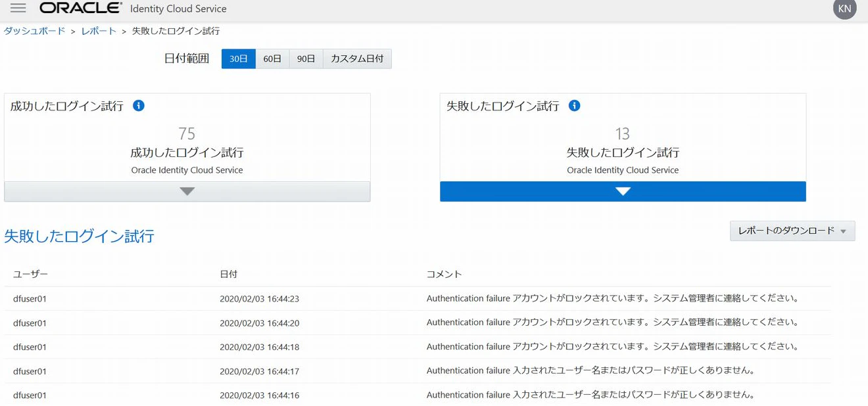
Task: Show info for failed login attempts
Action: (x=574, y=106)
